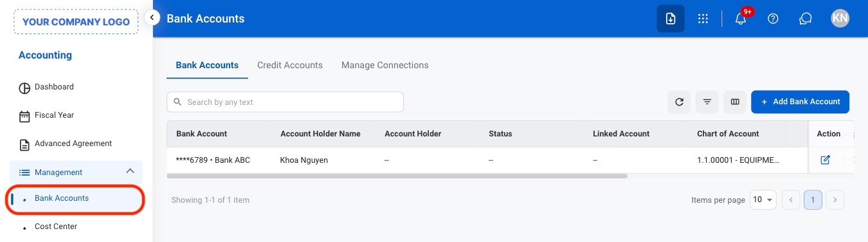Open the column settings icon
Image resolution: width=868 pixels, height=242 pixels.
pos(735,102)
